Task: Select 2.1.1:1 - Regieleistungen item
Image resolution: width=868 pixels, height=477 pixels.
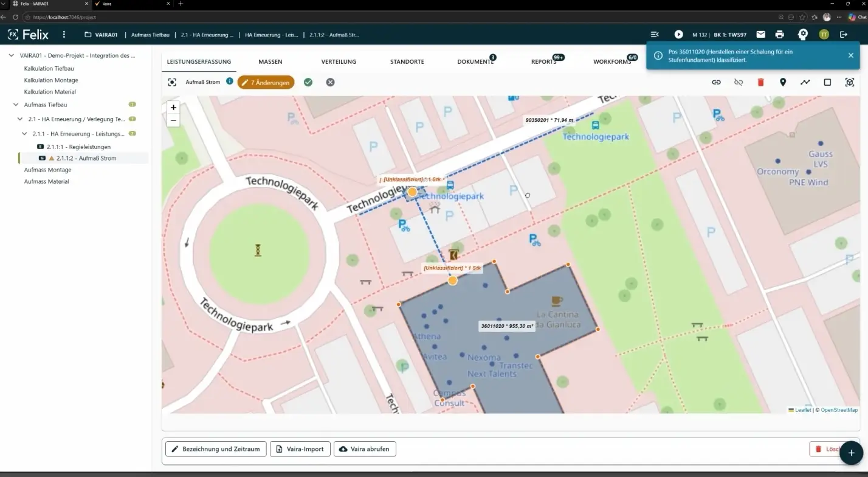Action: click(x=78, y=147)
